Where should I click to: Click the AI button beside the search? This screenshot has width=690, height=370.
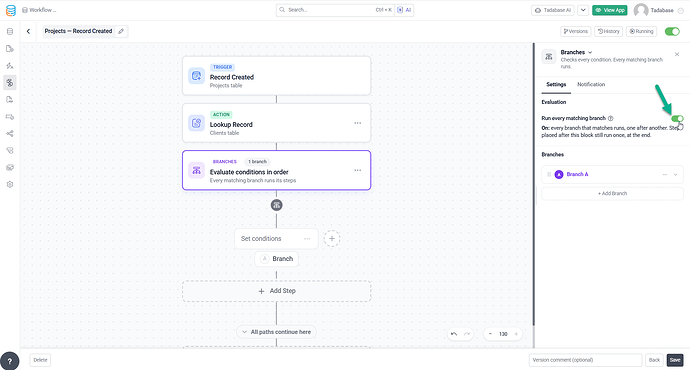(x=404, y=10)
